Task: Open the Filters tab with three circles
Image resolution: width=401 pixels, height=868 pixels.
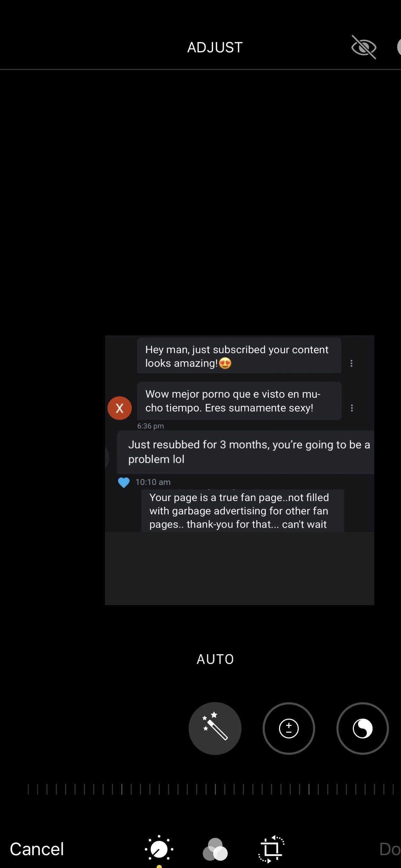Action: tap(215, 849)
